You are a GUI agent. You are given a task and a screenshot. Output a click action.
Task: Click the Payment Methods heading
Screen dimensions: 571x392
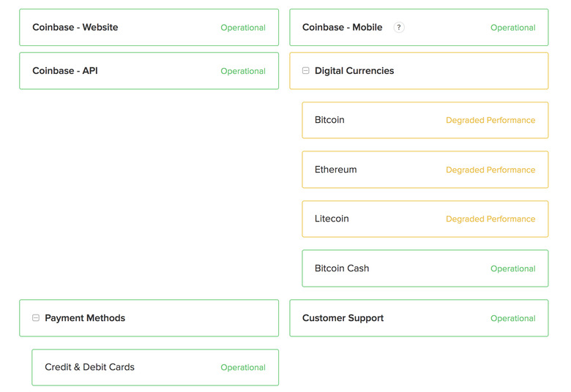pos(85,317)
